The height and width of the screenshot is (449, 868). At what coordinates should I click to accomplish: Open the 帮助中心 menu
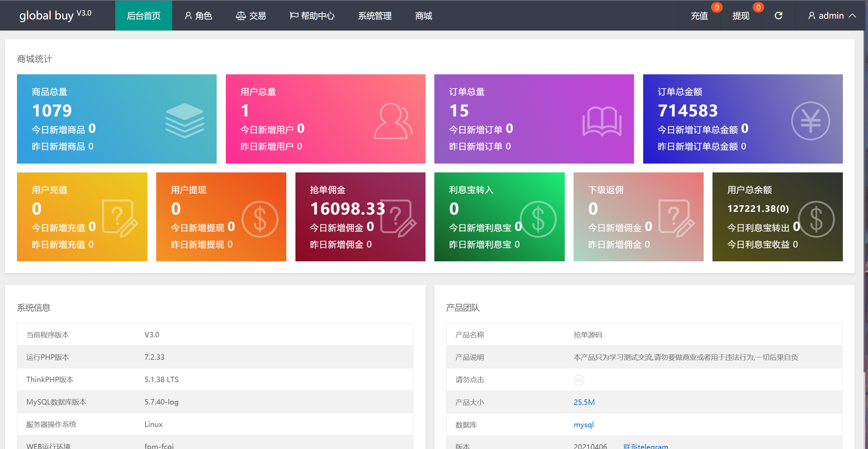[x=312, y=16]
